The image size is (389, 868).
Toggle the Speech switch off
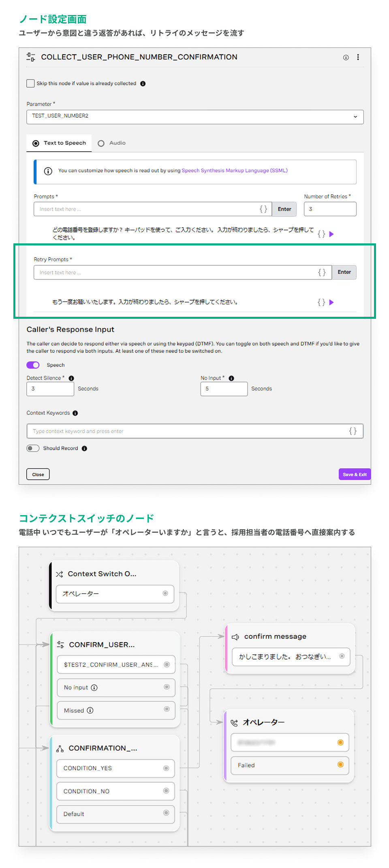(33, 365)
